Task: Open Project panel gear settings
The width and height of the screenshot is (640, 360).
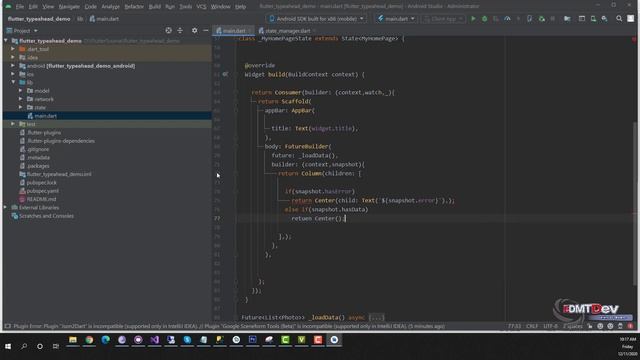Action: (194, 31)
